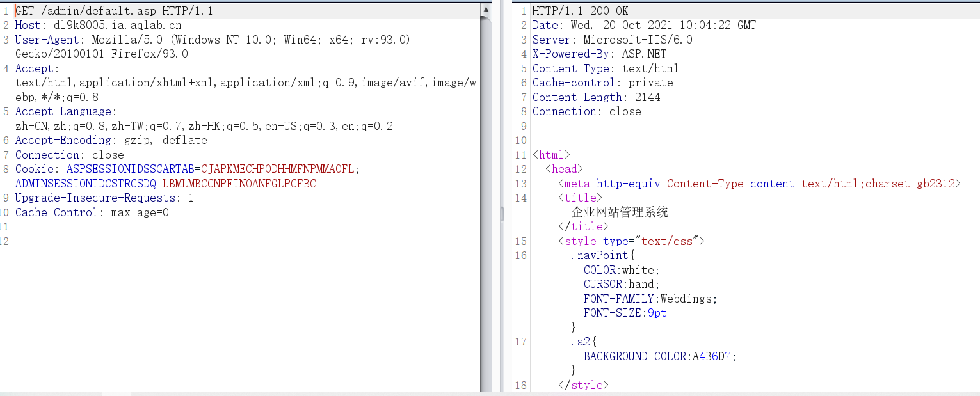Screen dimensions: 980x396
Task: Click the GET /admin/default.asp request line
Action: (115, 12)
